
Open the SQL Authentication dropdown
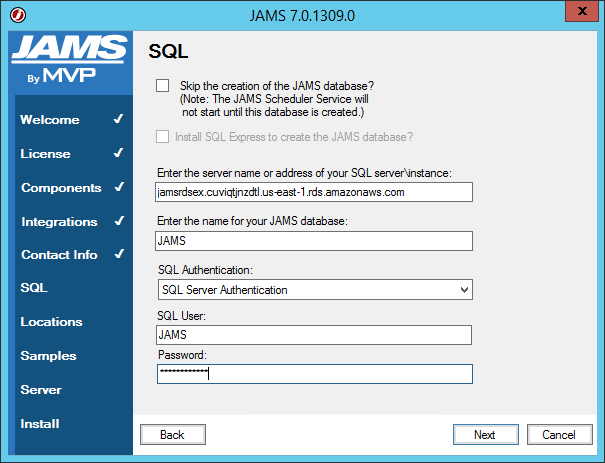(x=315, y=290)
